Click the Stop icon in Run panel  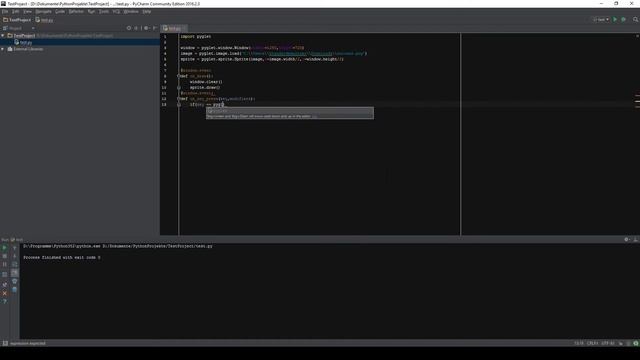click(x=4, y=256)
